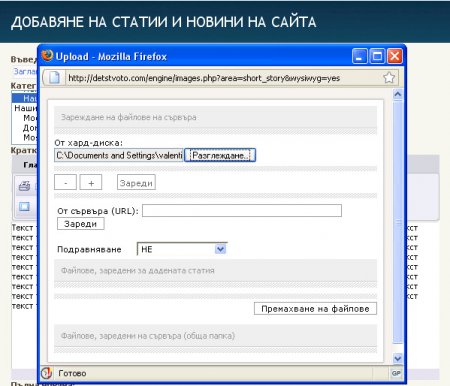Click the status bar icon beside Готово
The image size is (450, 386).
click(47, 373)
